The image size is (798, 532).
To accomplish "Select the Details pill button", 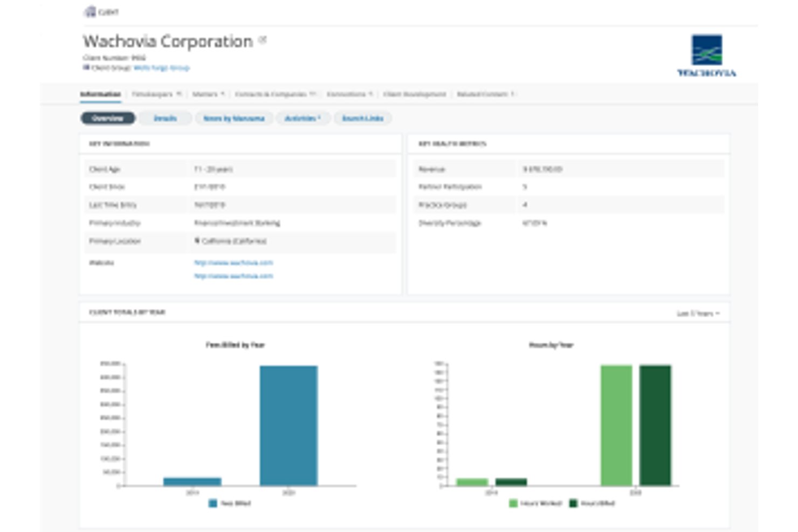I will tap(165, 118).
